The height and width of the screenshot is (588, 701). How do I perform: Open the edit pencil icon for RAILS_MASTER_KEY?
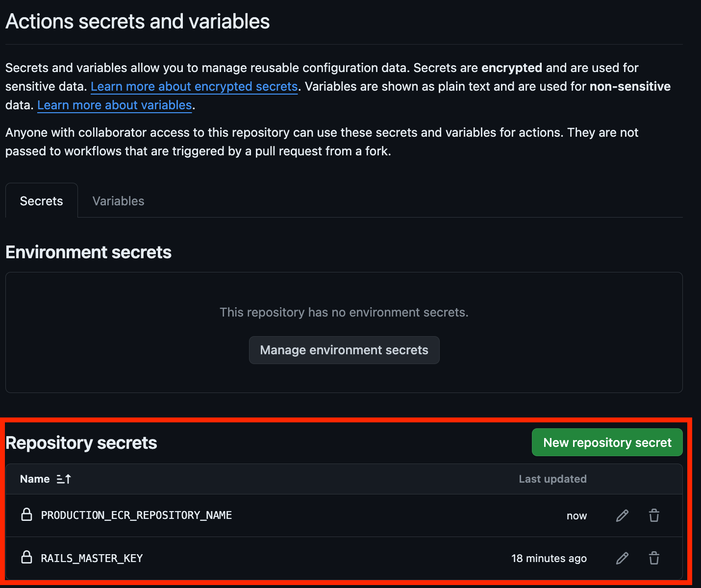[x=622, y=558]
